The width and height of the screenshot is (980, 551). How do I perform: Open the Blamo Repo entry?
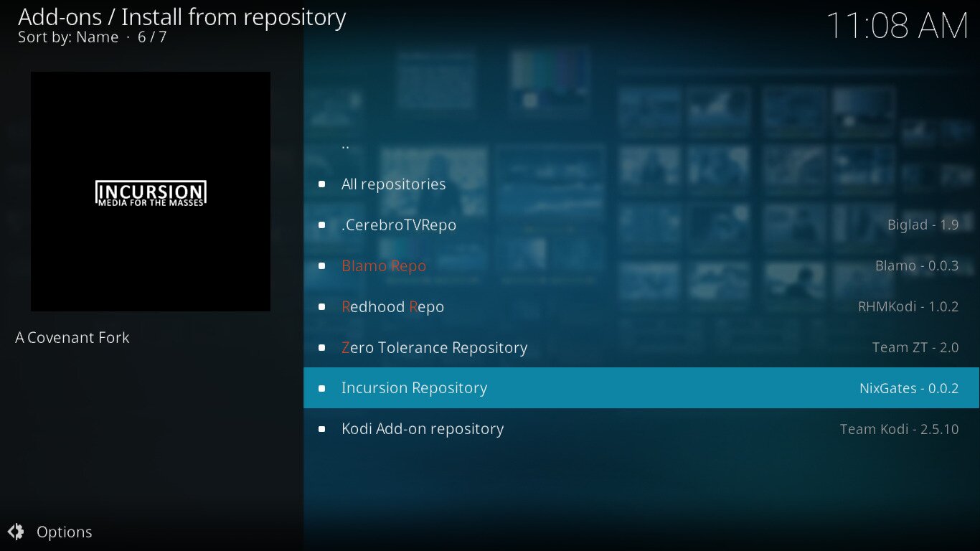coord(641,266)
